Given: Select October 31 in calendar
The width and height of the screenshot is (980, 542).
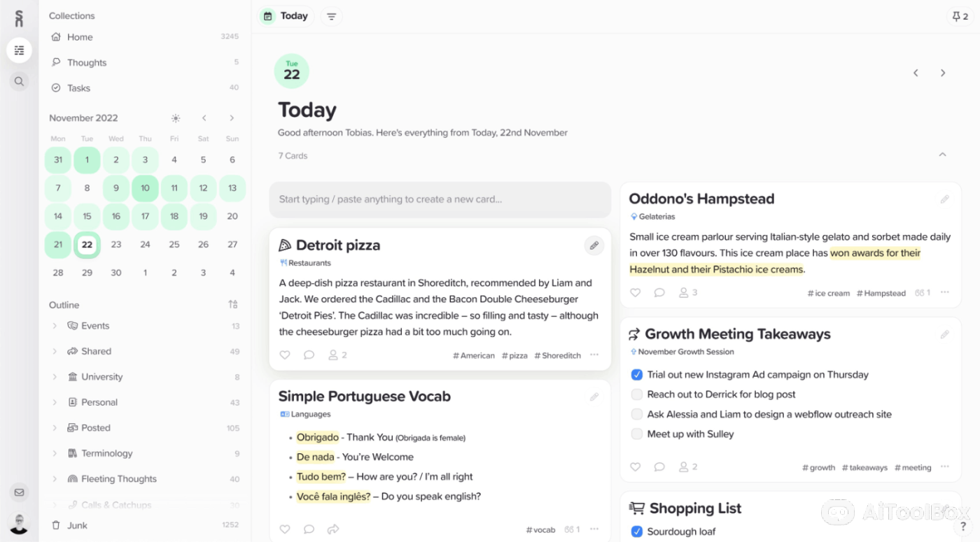Looking at the screenshot, I should tap(58, 159).
